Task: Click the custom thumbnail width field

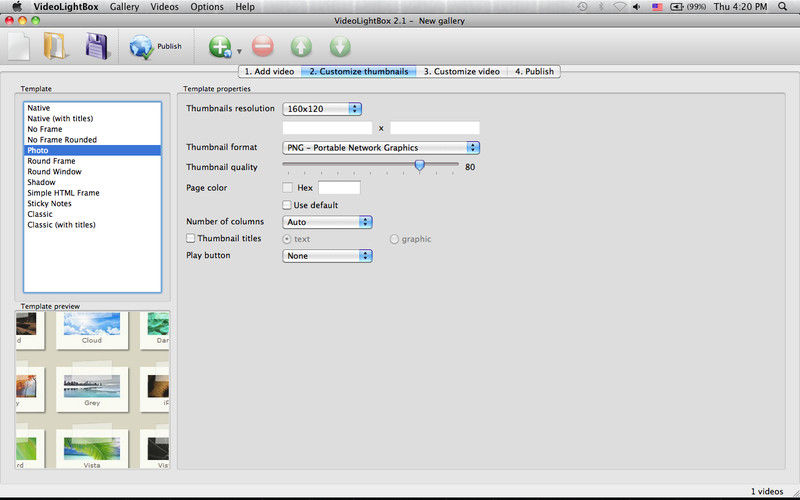Action: pyautogui.click(x=327, y=128)
